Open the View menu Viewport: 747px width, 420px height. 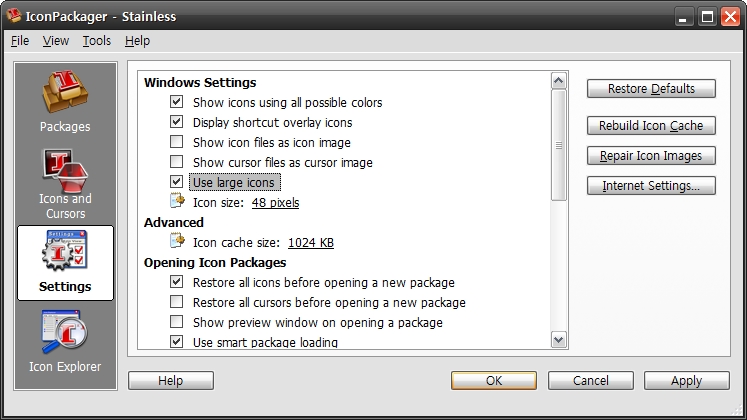click(56, 41)
